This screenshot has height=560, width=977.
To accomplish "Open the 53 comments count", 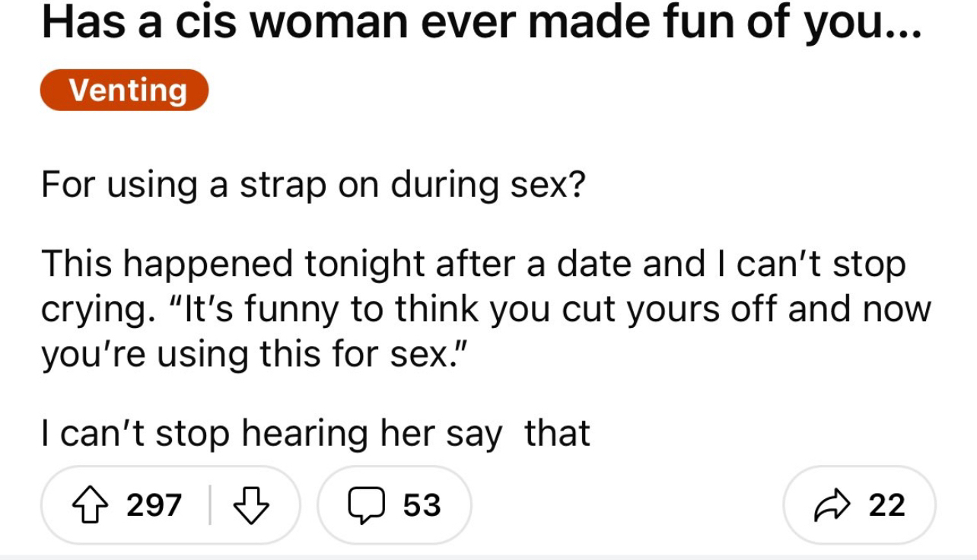I will 422,505.
